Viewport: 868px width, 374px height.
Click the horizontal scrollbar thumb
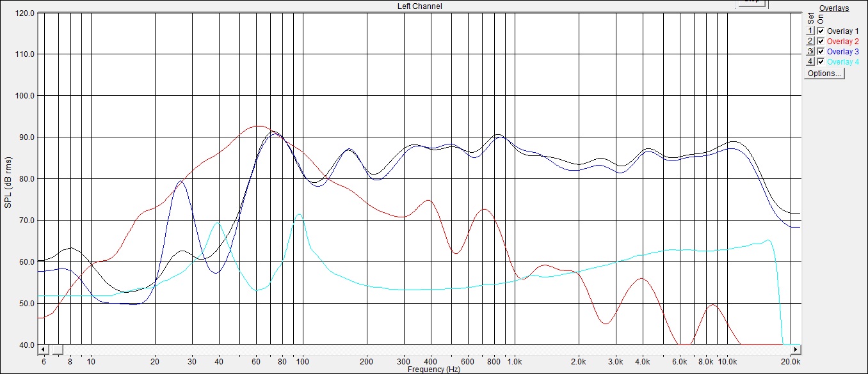point(57,350)
